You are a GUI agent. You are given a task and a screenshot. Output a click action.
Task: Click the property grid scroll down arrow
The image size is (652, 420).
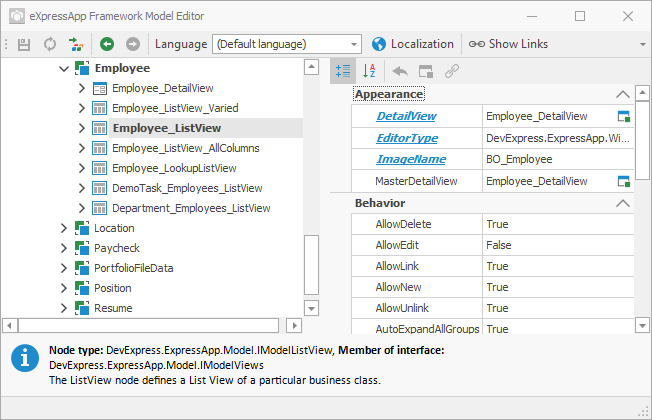coord(642,326)
